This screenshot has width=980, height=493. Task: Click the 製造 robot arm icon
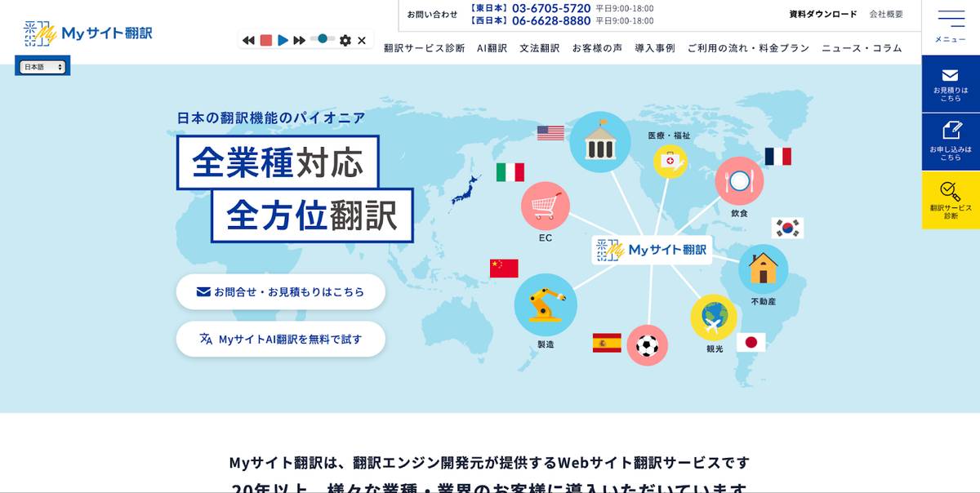[x=545, y=304]
